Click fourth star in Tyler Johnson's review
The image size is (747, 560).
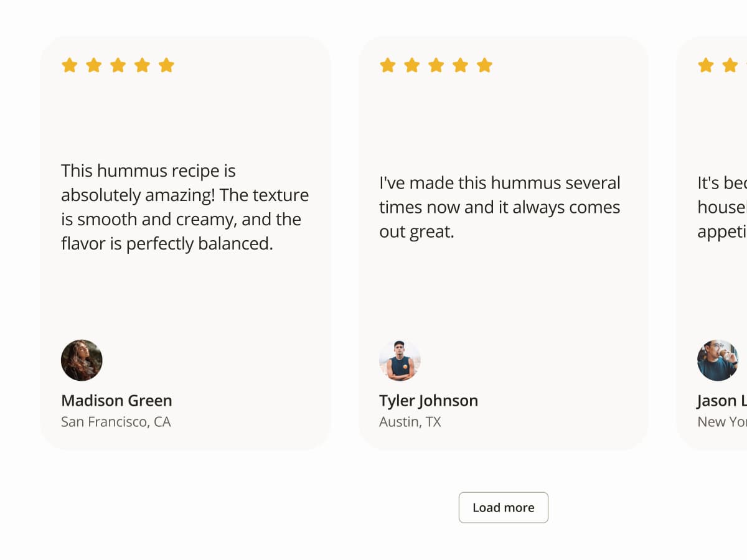[x=460, y=65]
